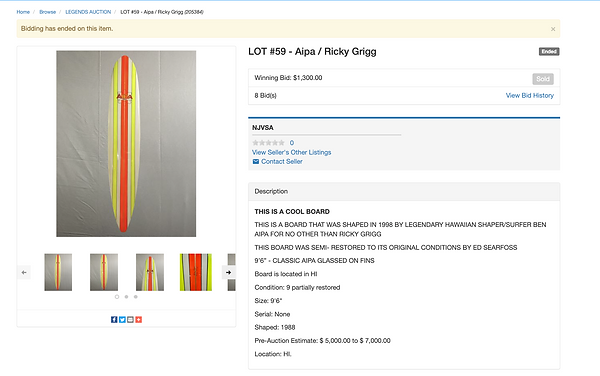Screen dimensions: 600x376
Task: Click 'Winning Bid: $1,300.00' text
Action: 288,78
